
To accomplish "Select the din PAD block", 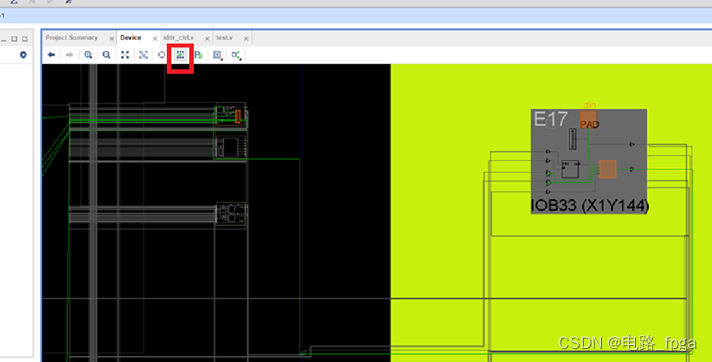I will [588, 119].
